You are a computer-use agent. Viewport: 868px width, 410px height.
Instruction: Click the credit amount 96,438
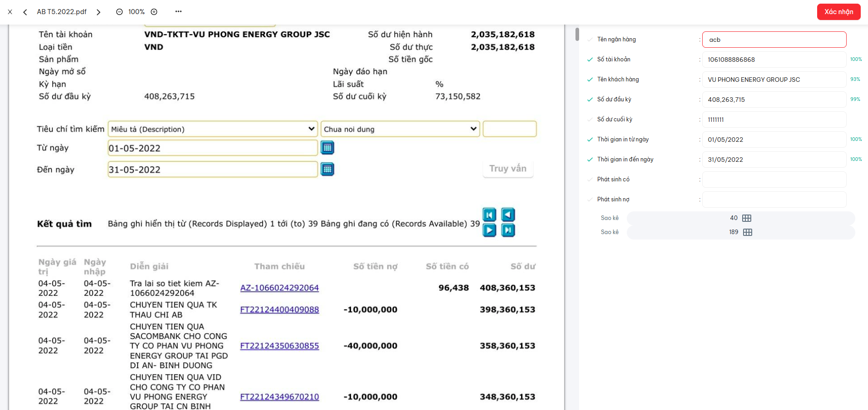(453, 288)
